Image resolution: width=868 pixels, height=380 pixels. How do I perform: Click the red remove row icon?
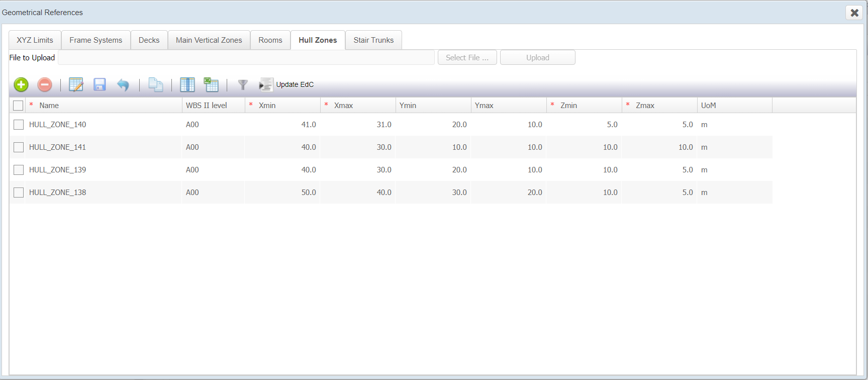[x=45, y=84]
